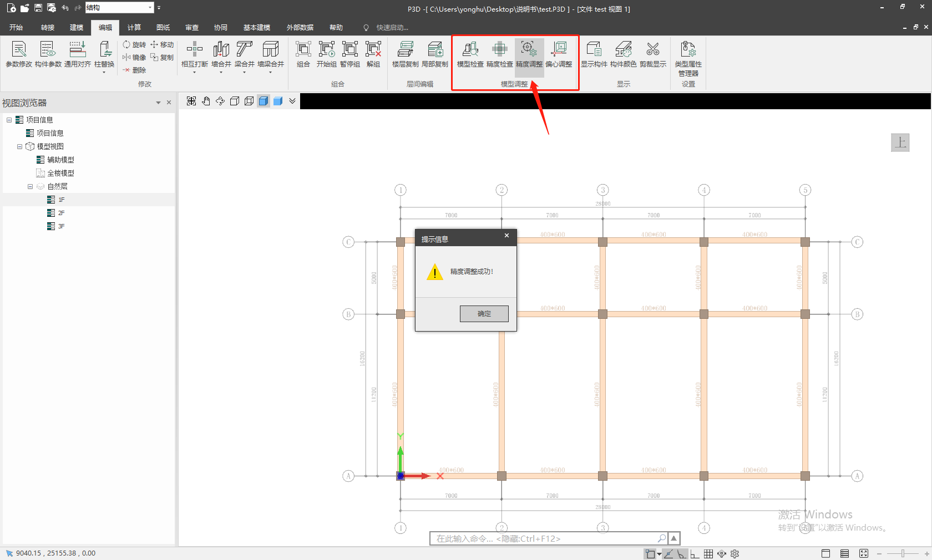The height and width of the screenshot is (560, 932).
Task: Switch to the 建模 ribbon tab
Action: (77, 28)
